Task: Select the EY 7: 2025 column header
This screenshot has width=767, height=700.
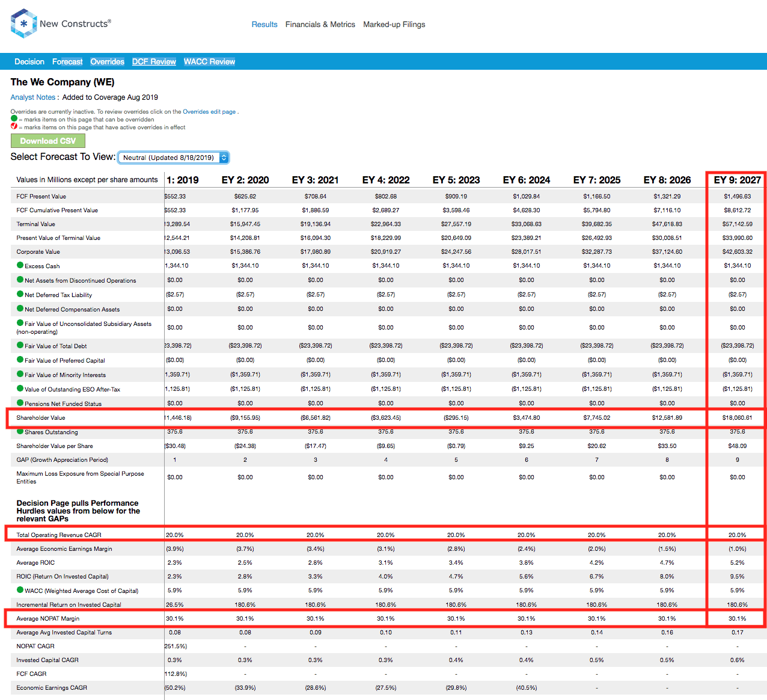Action: [597, 180]
